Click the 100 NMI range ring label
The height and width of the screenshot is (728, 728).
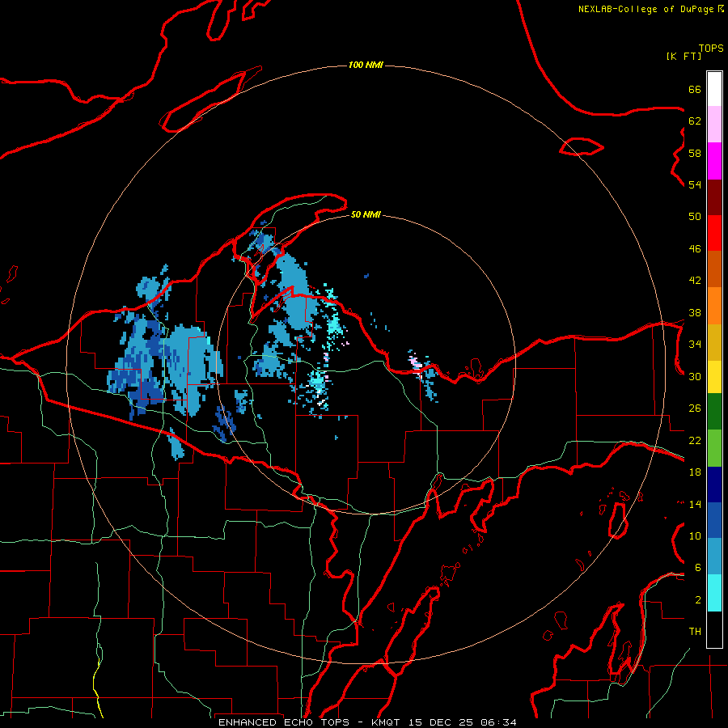[x=366, y=65]
